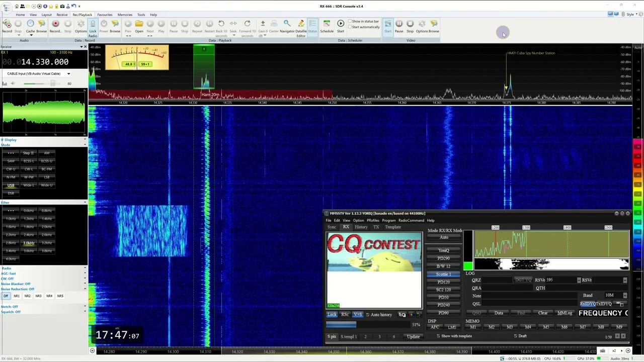Toggle Auto history checkbox in MMSSTV
Image resolution: width=644 pixels, height=362 pixels.
pyautogui.click(x=368, y=315)
